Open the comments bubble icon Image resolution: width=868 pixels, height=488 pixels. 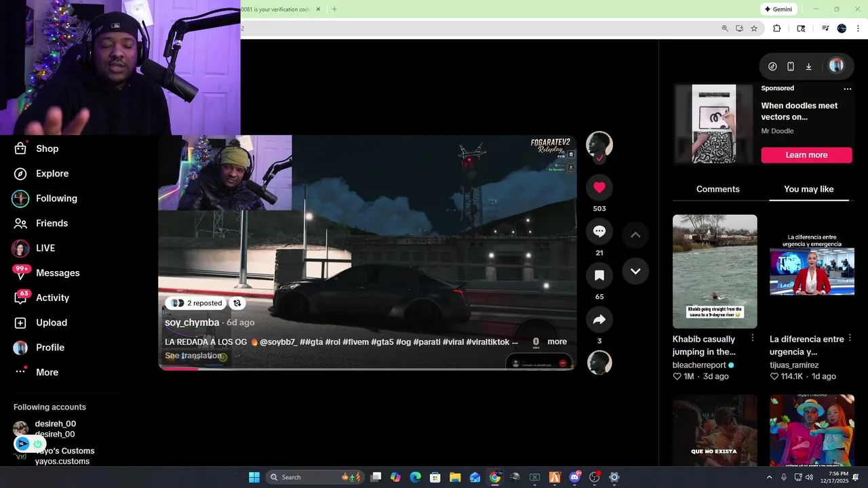[599, 231]
